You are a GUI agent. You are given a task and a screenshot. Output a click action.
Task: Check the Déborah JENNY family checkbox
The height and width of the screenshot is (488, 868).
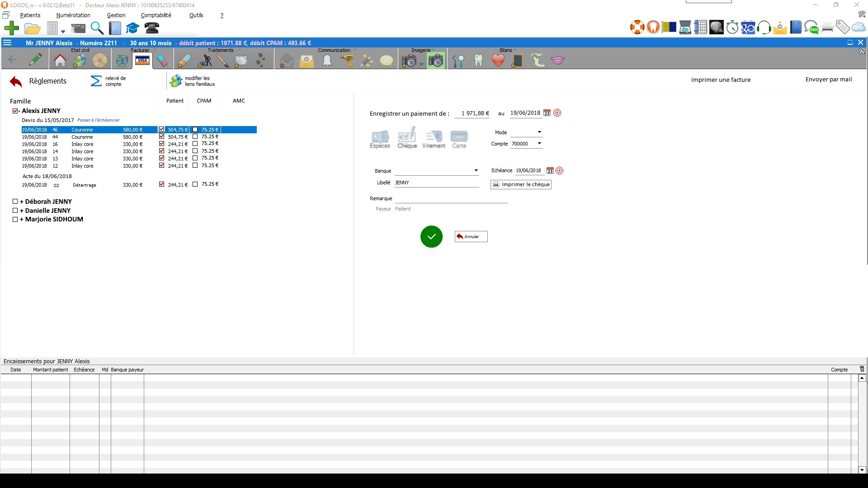[15, 202]
